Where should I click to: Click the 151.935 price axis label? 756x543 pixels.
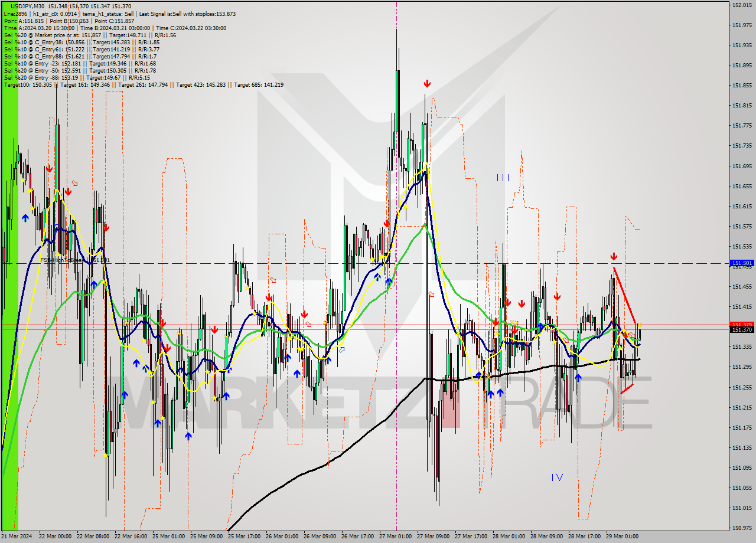coord(741,45)
